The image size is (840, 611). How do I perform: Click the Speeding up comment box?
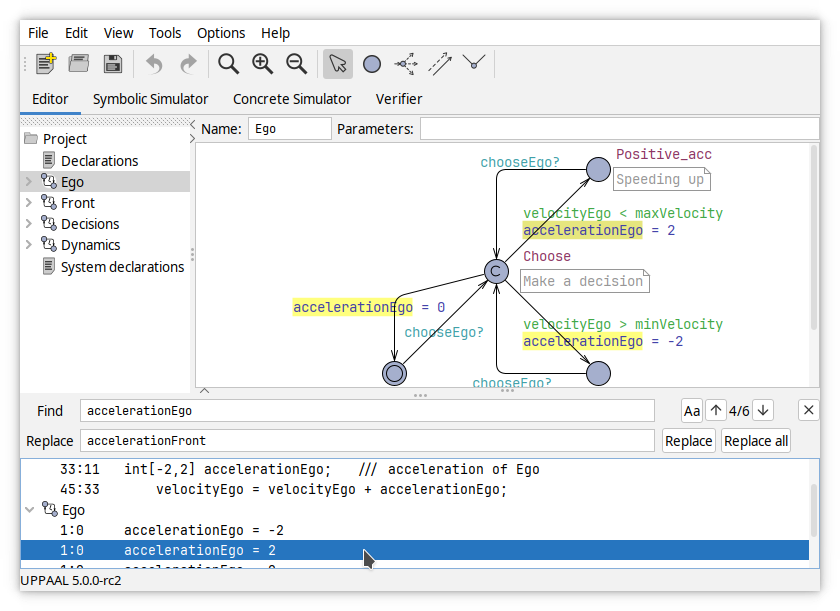662,179
